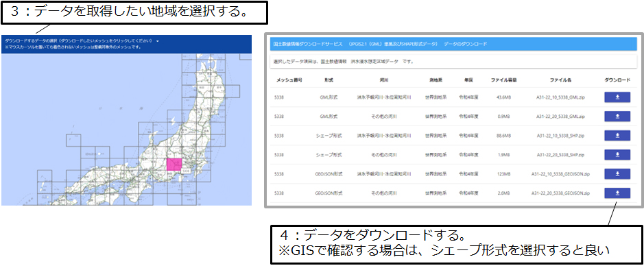Click the ファイル容量 column header
644x268 pixels.
pos(503,80)
